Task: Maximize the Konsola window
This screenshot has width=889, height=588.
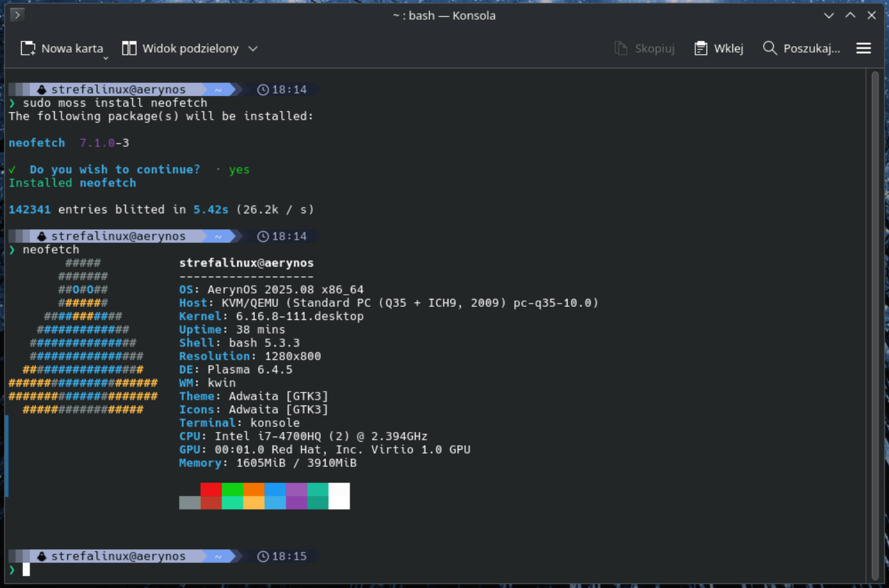Action: pos(850,15)
